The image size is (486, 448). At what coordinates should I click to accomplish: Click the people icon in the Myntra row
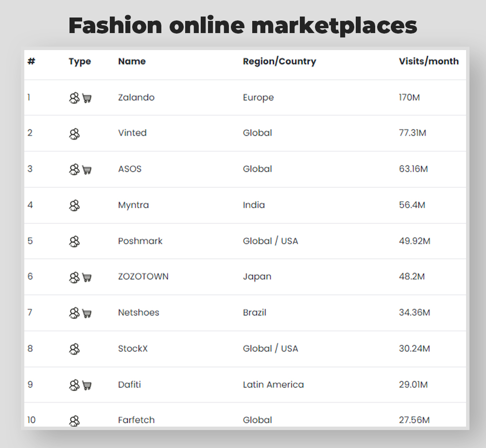(74, 206)
